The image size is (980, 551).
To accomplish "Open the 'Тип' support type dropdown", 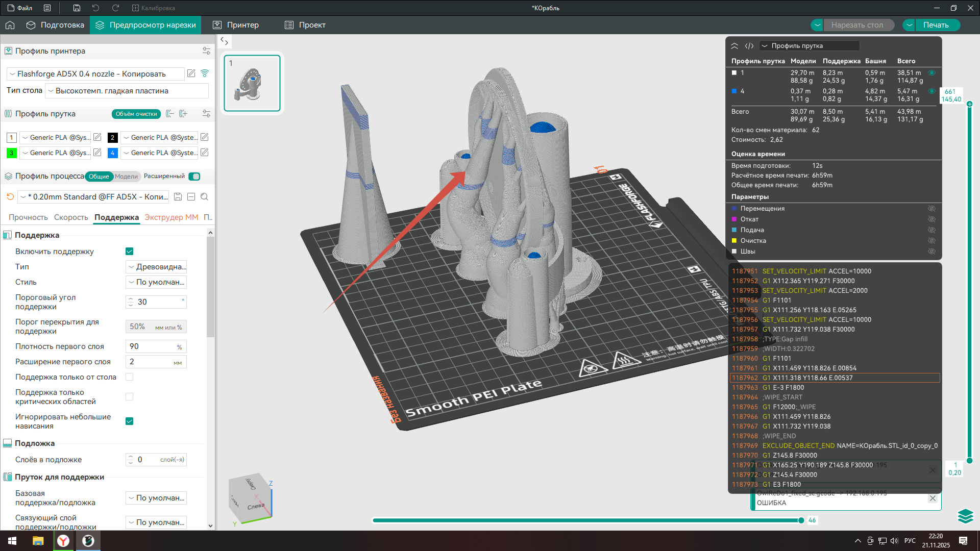I will point(156,267).
